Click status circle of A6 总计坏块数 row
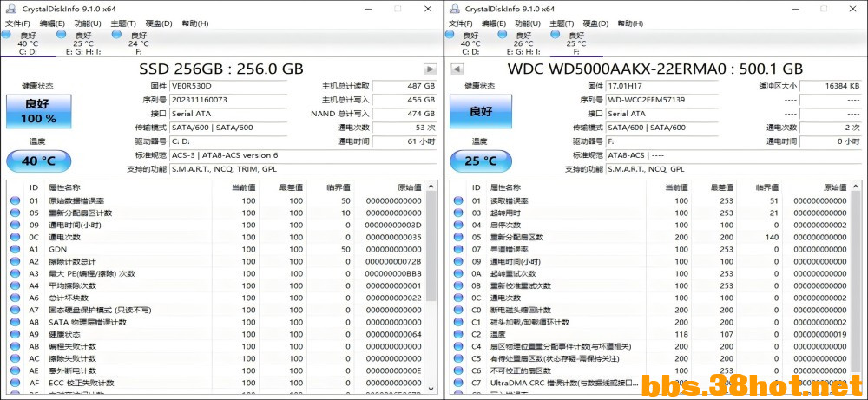 coord(15,298)
